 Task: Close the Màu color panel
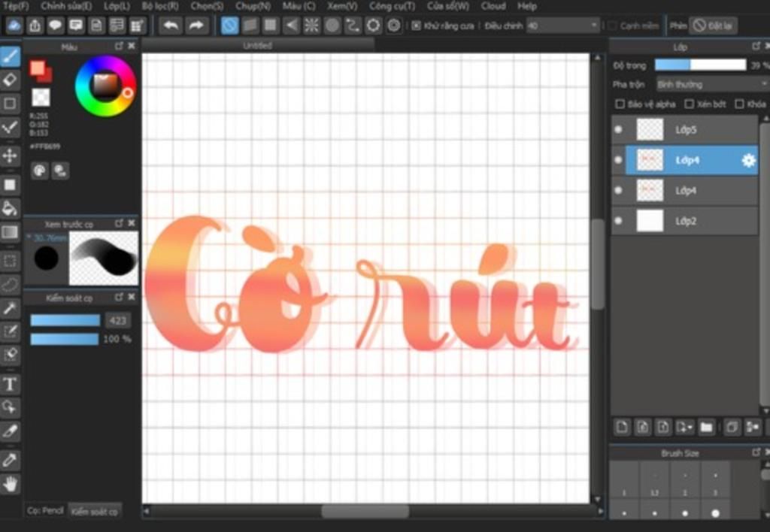point(132,46)
